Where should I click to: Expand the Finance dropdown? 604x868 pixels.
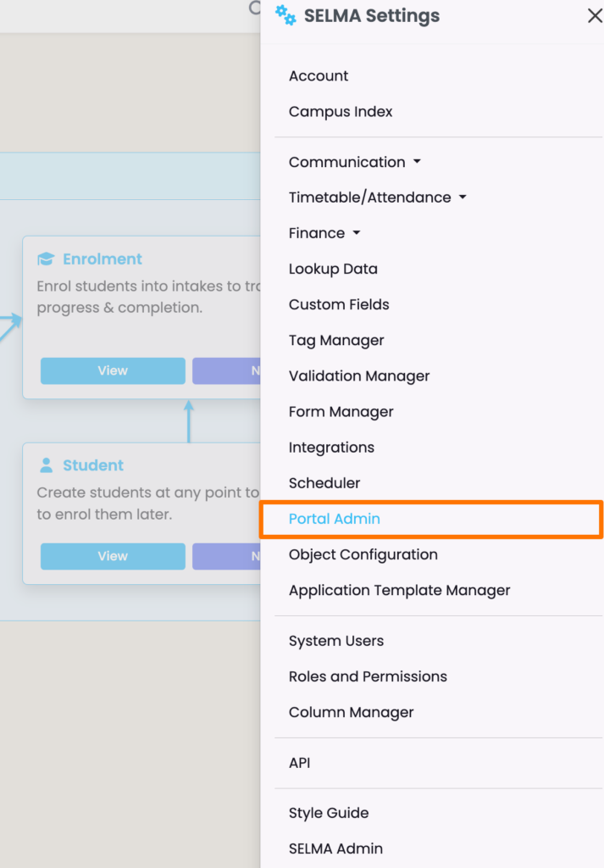pos(324,233)
